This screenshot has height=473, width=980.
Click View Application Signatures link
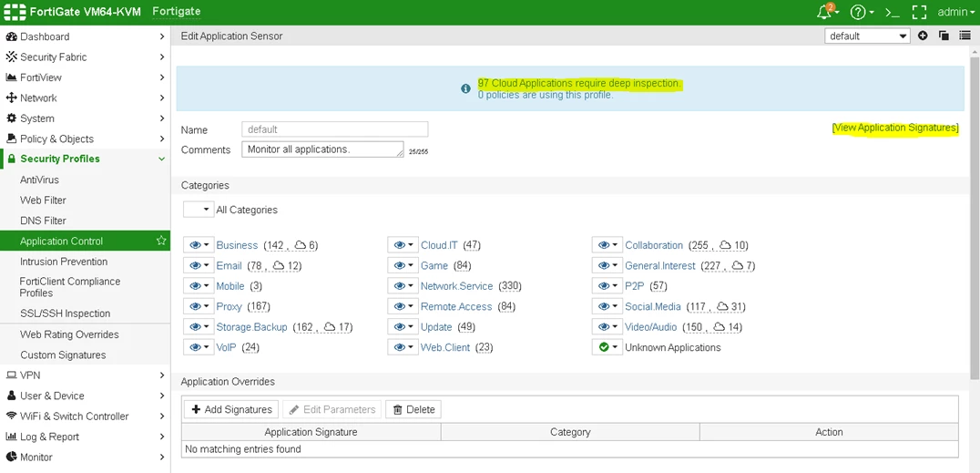click(895, 128)
